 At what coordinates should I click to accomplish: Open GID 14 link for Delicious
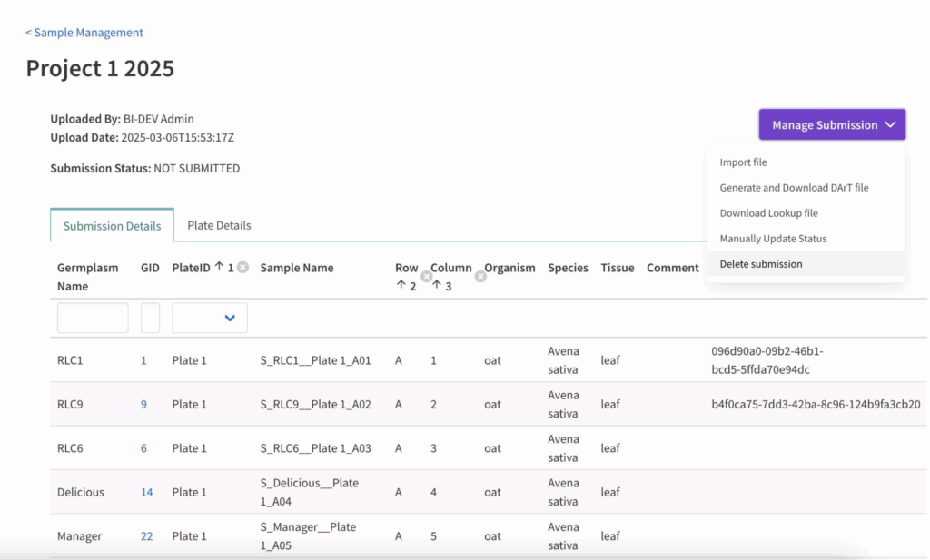(146, 492)
